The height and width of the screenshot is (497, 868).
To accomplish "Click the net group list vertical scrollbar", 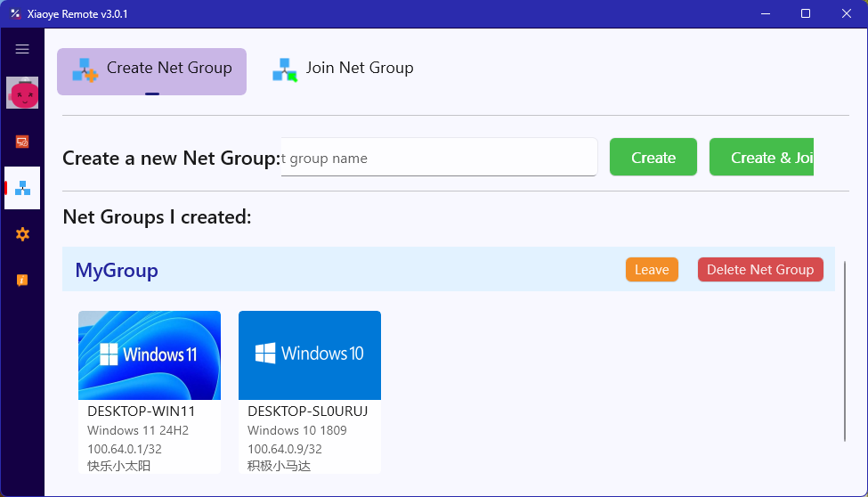I will 845,351.
